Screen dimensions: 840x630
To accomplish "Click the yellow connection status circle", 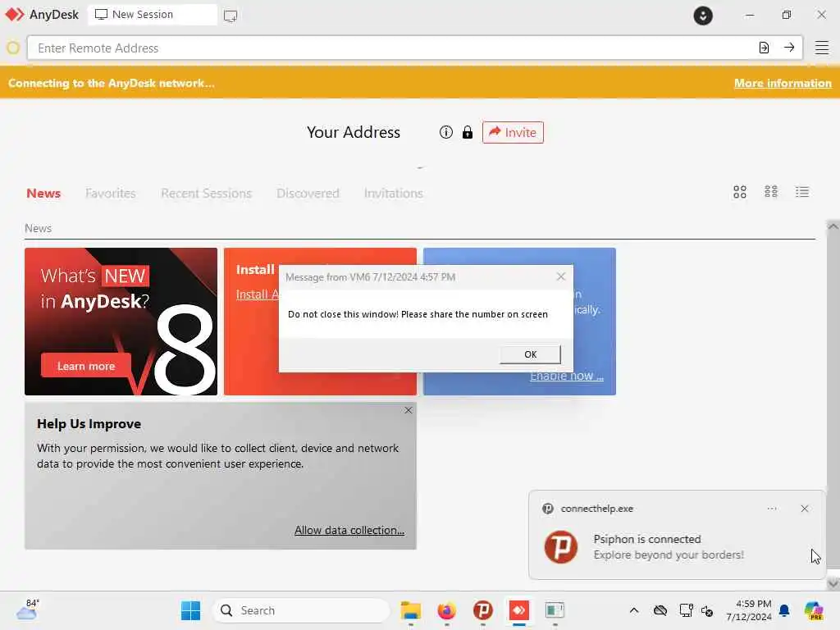I will point(13,48).
